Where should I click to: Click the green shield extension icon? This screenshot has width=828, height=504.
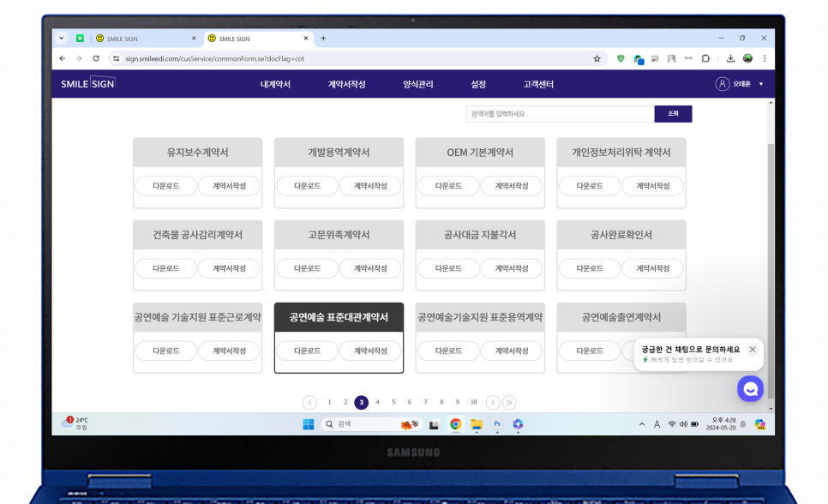coord(621,58)
